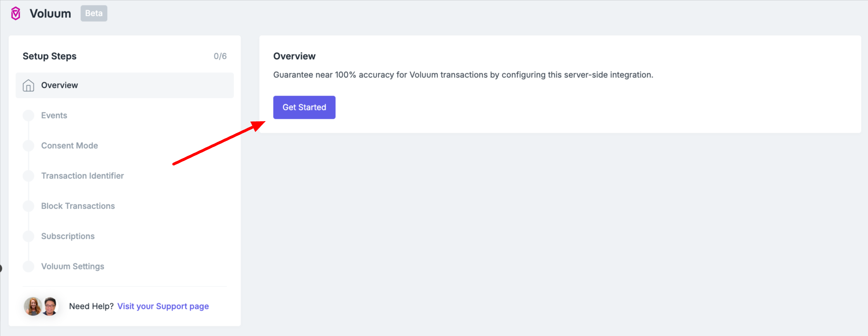868x336 pixels.
Task: Visit your Support page link
Action: click(162, 306)
